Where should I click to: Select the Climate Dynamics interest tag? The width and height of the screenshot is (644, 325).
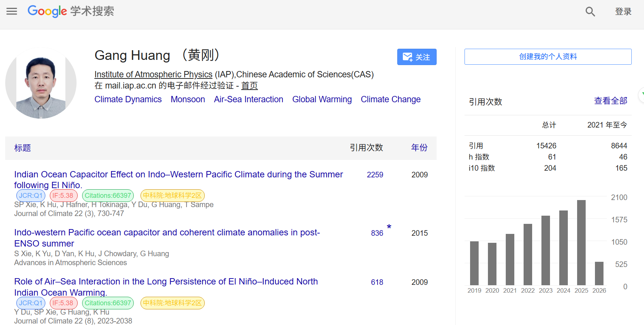point(128,99)
